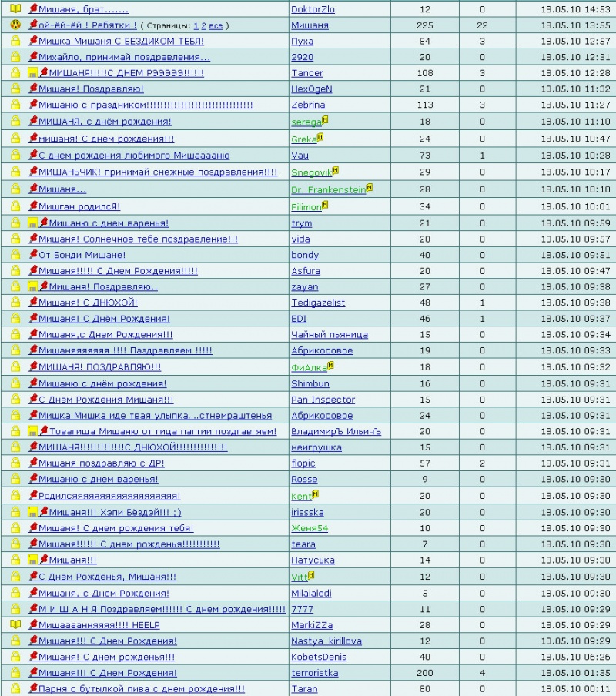Open all pages via the 'все' link
616x696 pixels.
(216, 25)
